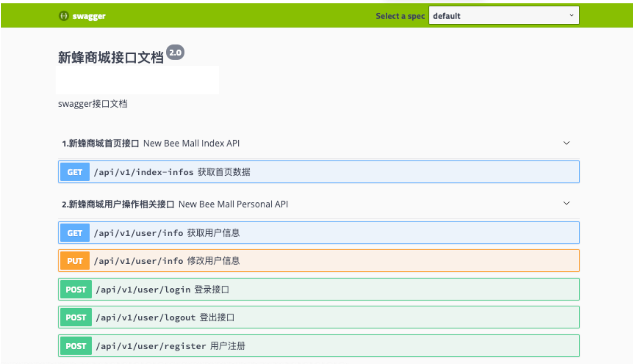Viewport: 644px width, 364px height.
Task: Click the POST badge on /api/v1/user/login
Action: (x=75, y=289)
